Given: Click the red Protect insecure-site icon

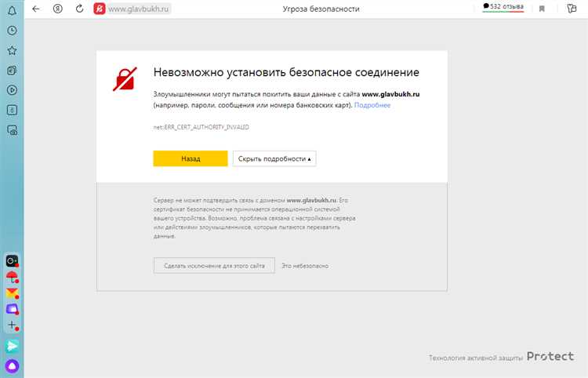Looking at the screenshot, I should 100,9.
